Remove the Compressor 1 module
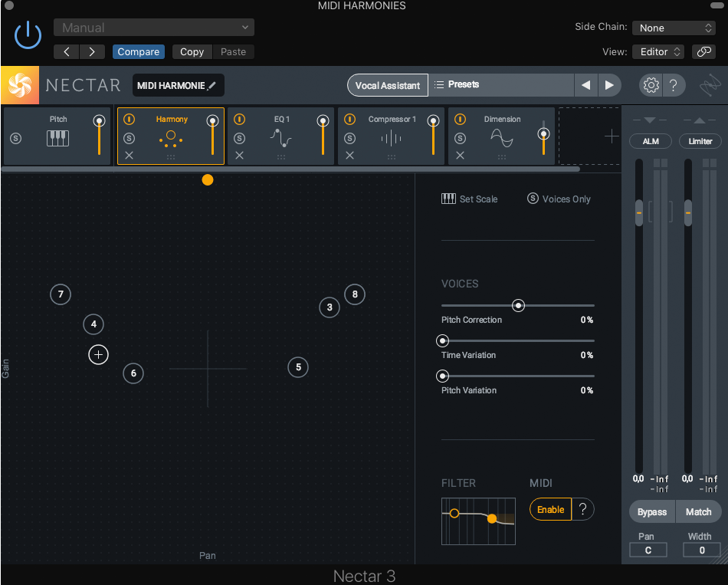 point(349,155)
